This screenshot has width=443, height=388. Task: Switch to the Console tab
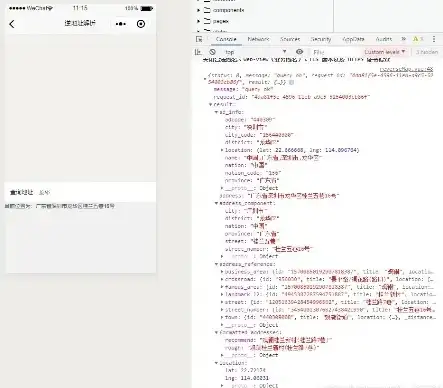click(226, 39)
